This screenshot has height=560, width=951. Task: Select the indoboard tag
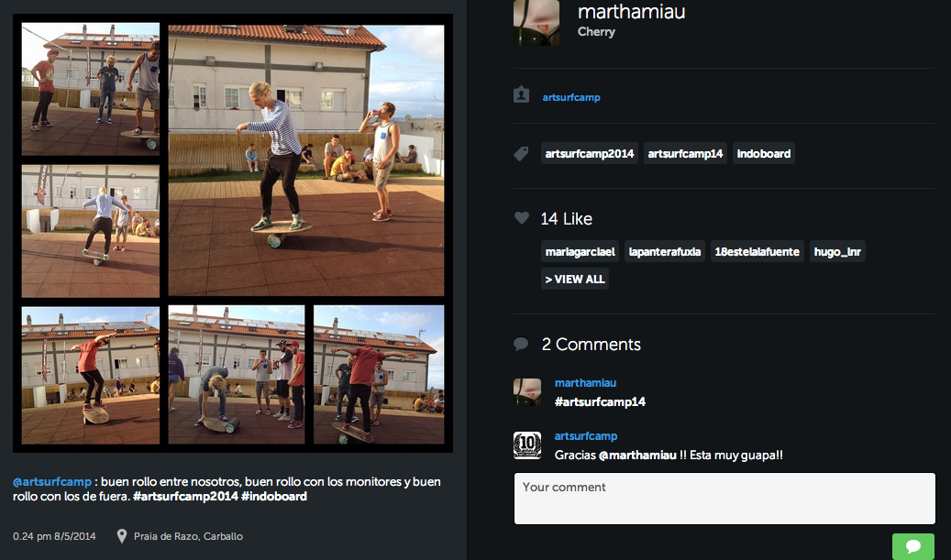pyautogui.click(x=764, y=154)
